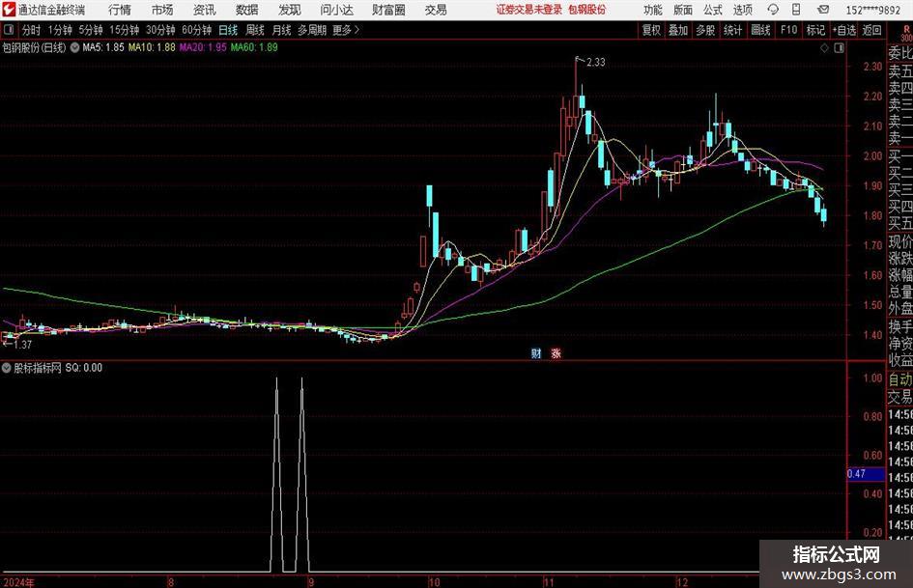The image size is (913, 588).
Task: Click the MA10: 1.88 value label
Action: [x=152, y=47]
